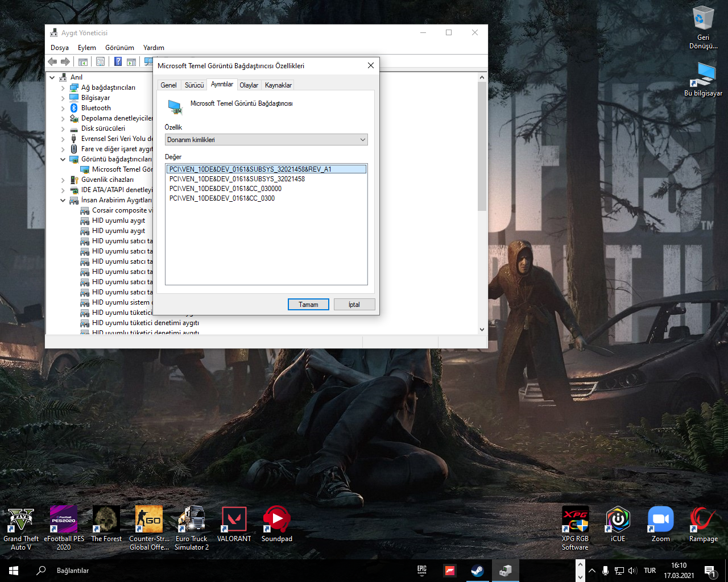Click the Back arrow in Device Manager toolbar
728x582 pixels.
(52, 61)
